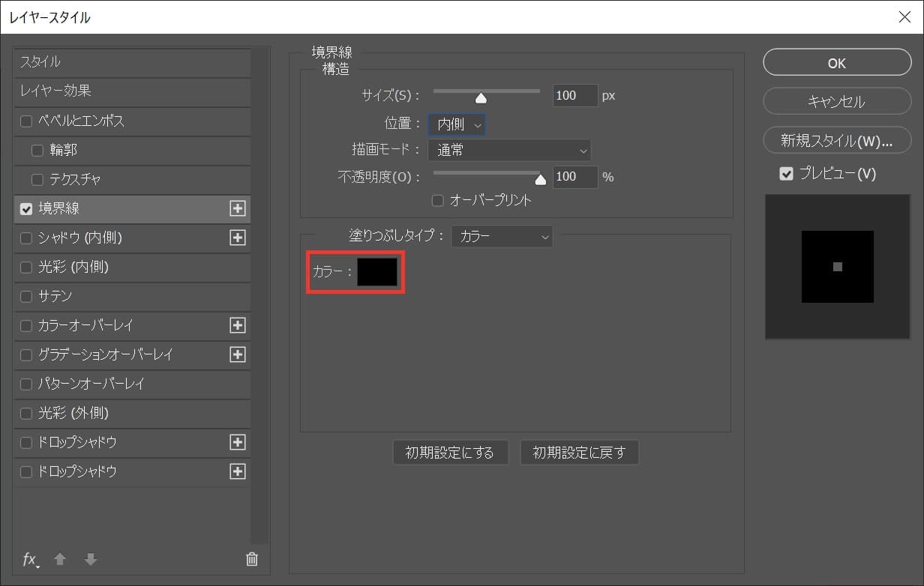Enable 光彩 (外側) checkbox
The image size is (924, 586).
point(26,414)
